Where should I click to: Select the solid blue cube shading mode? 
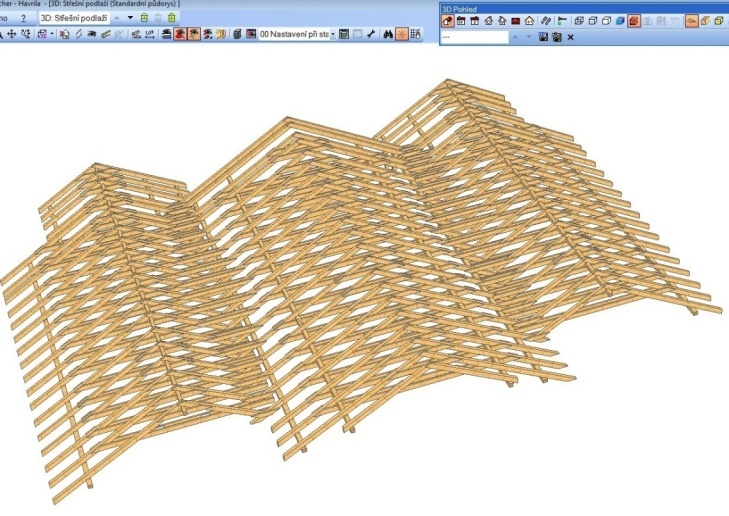click(x=619, y=21)
